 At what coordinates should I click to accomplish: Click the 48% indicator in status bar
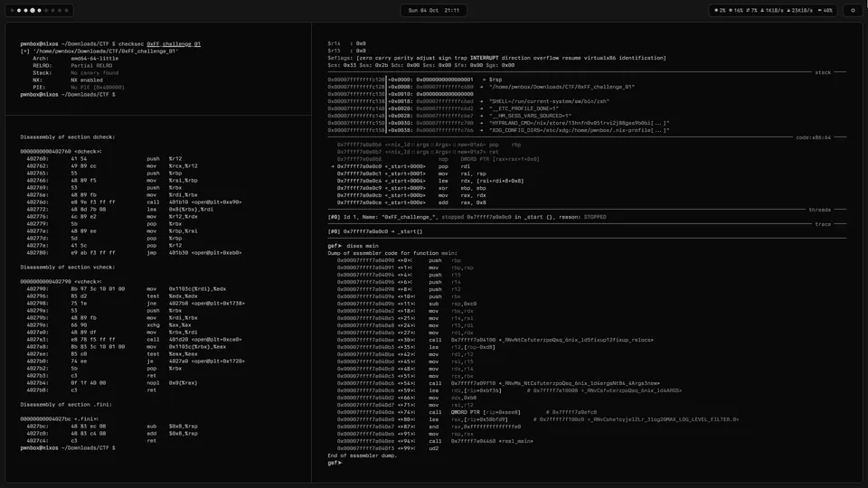pyautogui.click(x=825, y=11)
